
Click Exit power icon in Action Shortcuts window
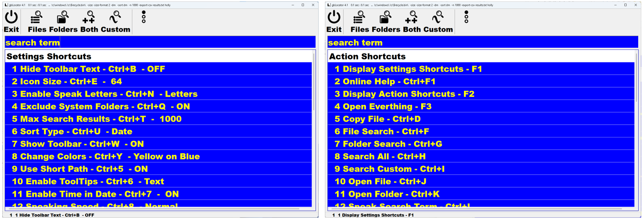[334, 18]
